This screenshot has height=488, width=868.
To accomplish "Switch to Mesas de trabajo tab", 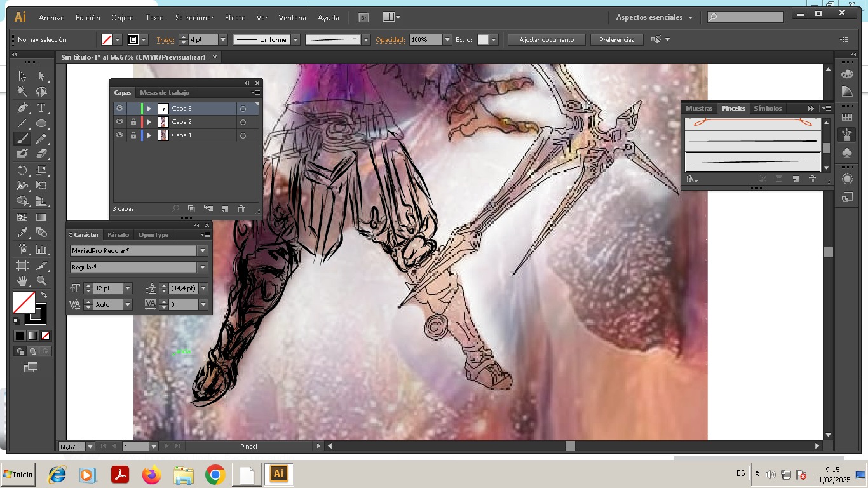I will click(165, 93).
